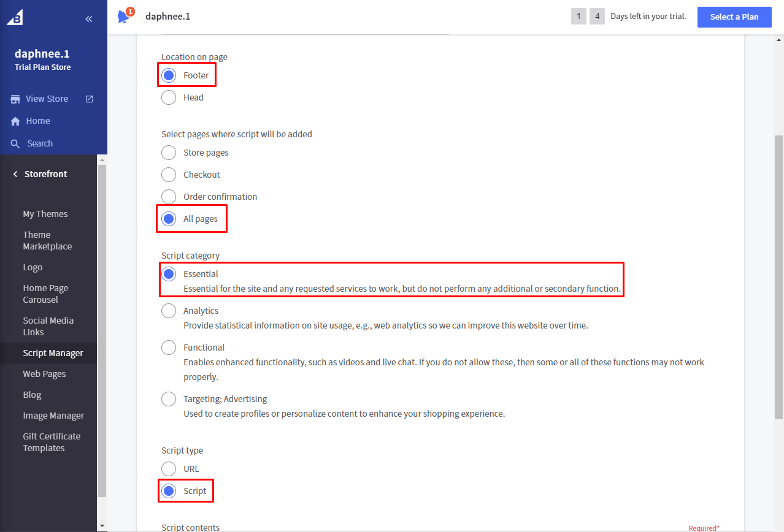Collapse the sidebar with double chevron

[x=89, y=19]
